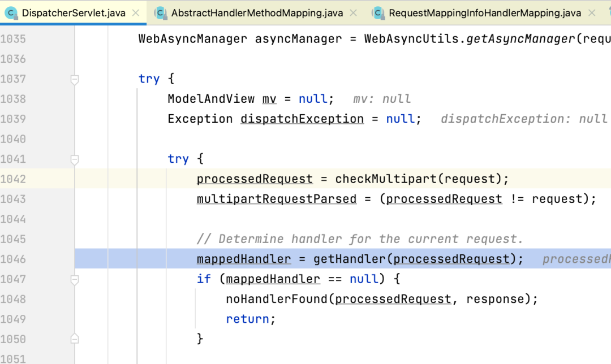Click the noHandlerFound method call
611x364 pixels.
click(277, 299)
